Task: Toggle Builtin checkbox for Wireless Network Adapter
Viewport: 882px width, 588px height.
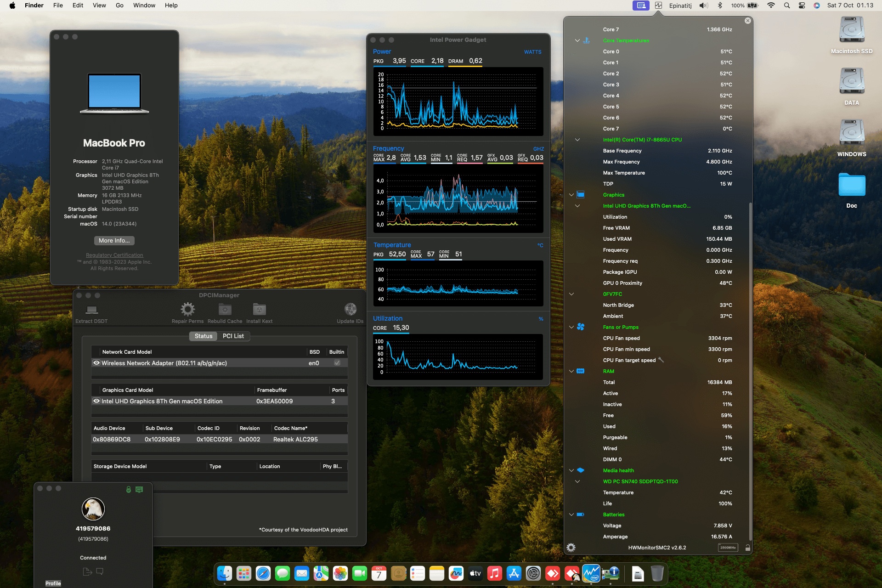Action: click(x=337, y=363)
